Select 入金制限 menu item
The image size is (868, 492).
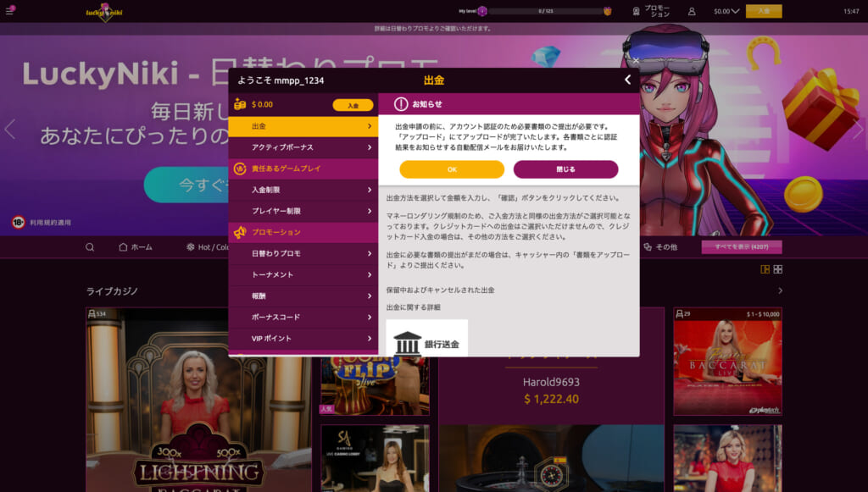pos(303,190)
